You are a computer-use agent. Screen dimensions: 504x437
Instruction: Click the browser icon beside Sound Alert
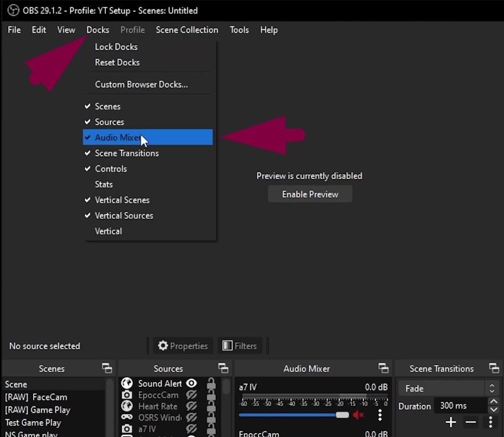click(127, 383)
